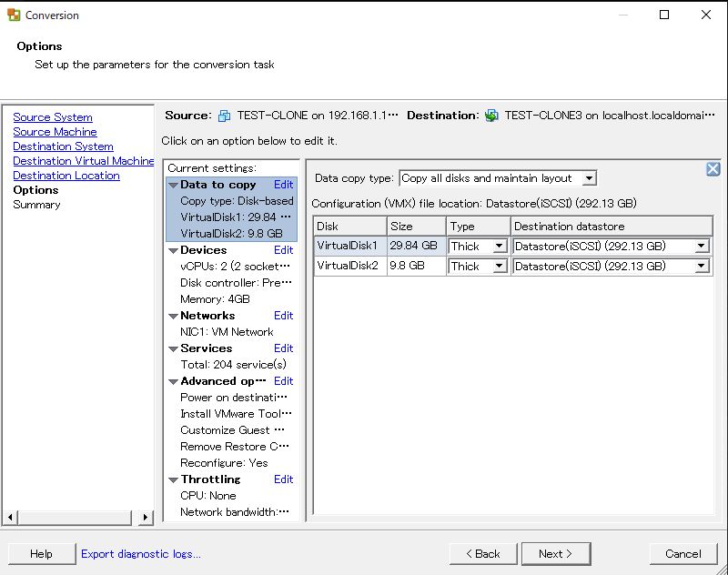Edit the Devices settings
This screenshot has width=728, height=575.
pyautogui.click(x=283, y=250)
